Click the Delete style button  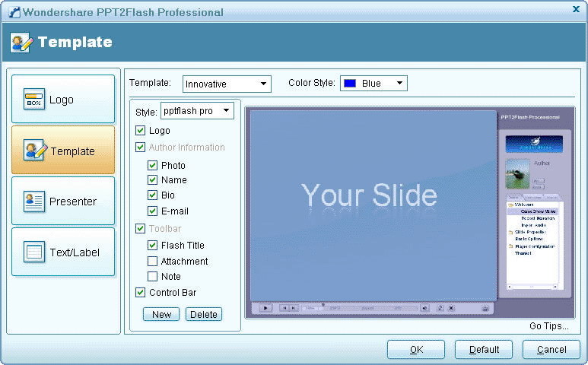(x=204, y=314)
